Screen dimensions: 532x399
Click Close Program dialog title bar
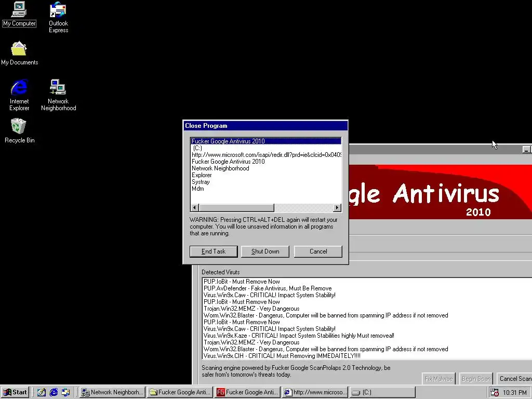(265, 126)
